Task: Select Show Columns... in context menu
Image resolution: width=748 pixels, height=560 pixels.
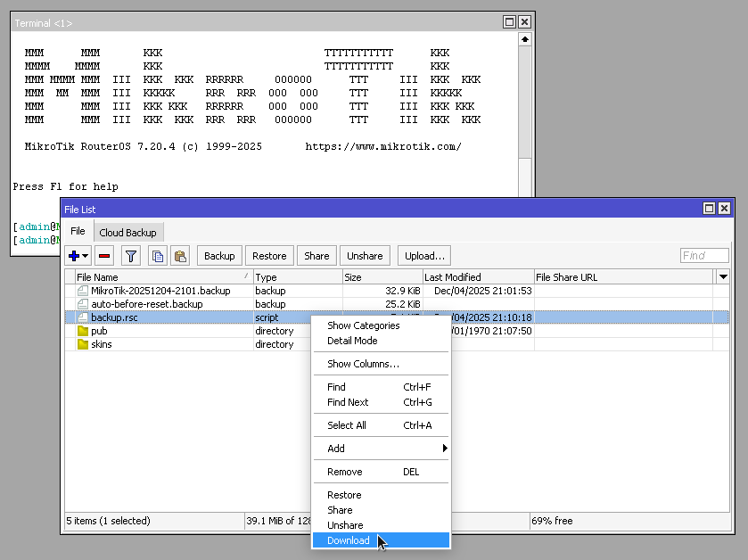Action: pyautogui.click(x=363, y=364)
